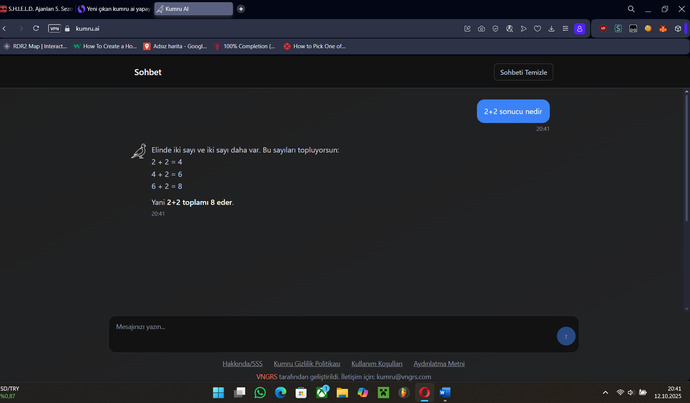Click the VNGRS developer link
This screenshot has width=690, height=403.
click(x=267, y=377)
